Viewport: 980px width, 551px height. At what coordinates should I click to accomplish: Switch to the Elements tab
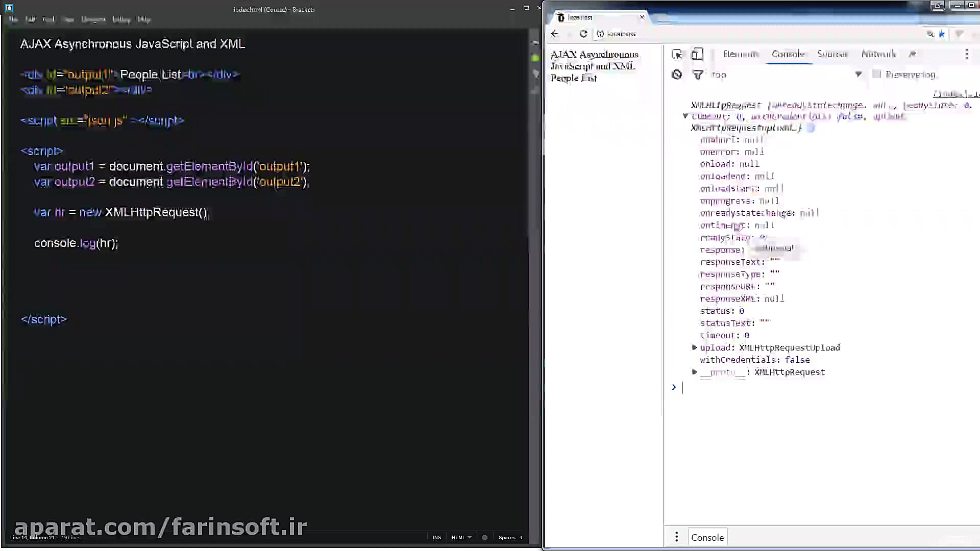741,54
